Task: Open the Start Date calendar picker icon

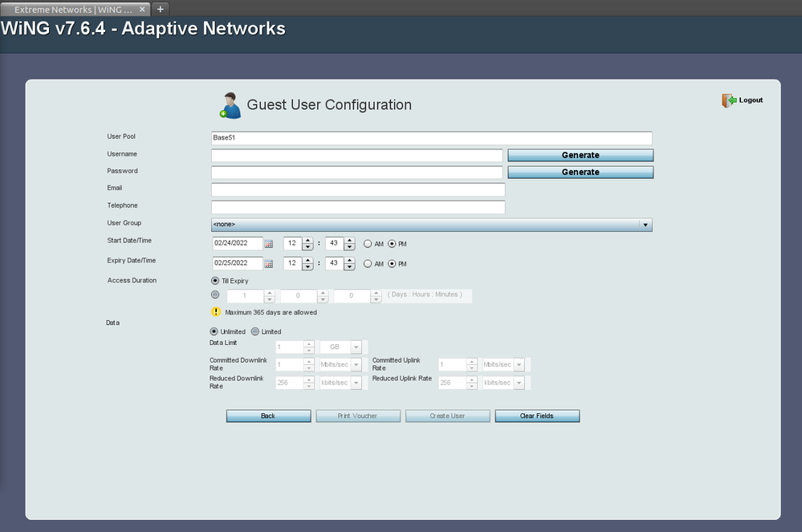Action: pos(268,244)
